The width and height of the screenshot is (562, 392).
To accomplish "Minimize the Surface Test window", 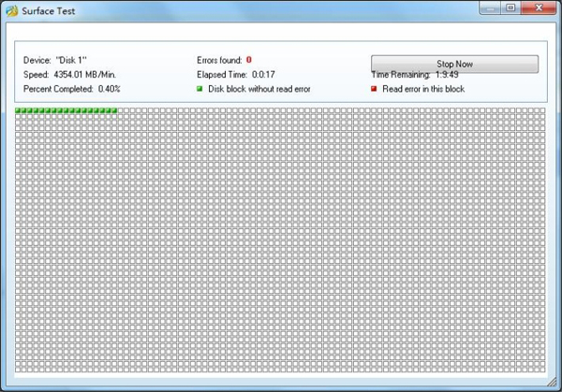I will point(490,7).
